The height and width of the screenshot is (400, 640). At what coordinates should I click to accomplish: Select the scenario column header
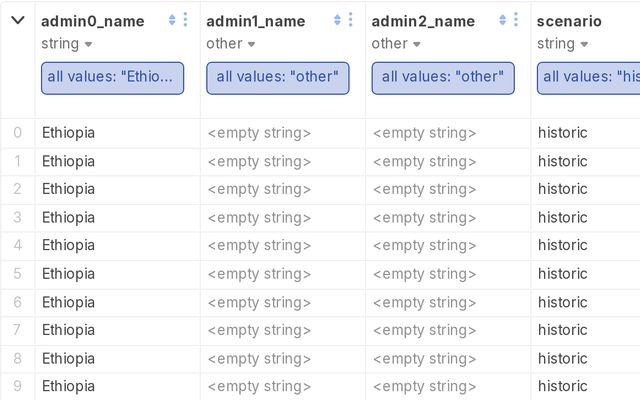569,21
